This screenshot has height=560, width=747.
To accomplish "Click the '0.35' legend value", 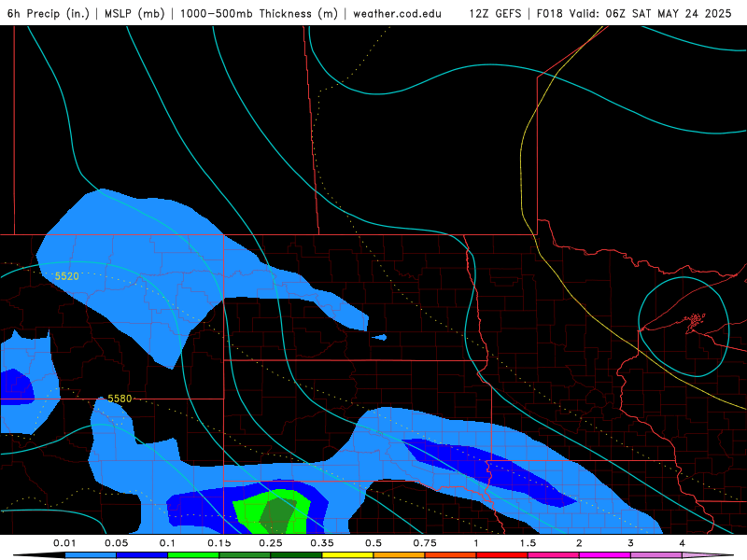I will pos(322,543).
